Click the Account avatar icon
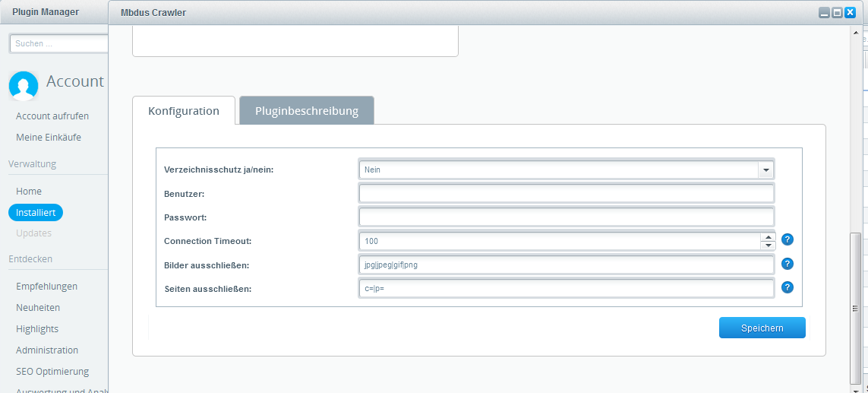868x393 pixels. 24,85
